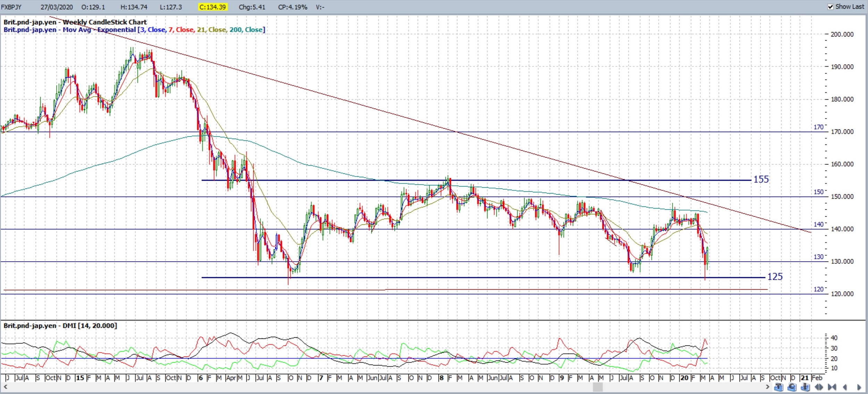Click the compress horizontal spacing double-arrow icon
This screenshot has width=868, height=394.
832,387
